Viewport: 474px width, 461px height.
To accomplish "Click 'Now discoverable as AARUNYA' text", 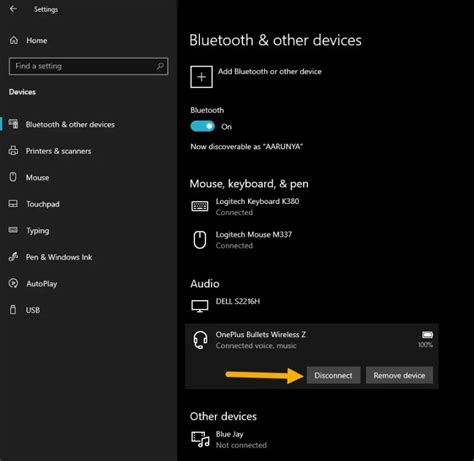I will [x=247, y=147].
